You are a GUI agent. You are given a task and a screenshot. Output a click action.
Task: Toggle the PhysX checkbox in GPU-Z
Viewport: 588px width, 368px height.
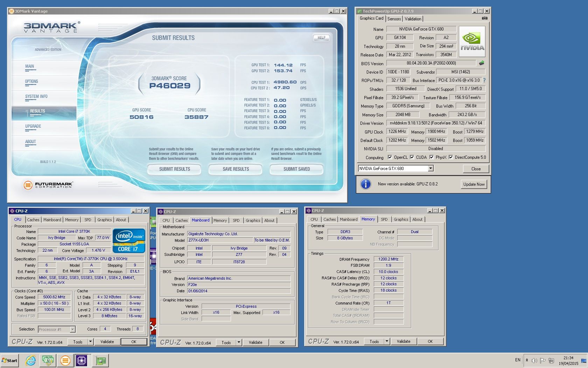pos(432,157)
